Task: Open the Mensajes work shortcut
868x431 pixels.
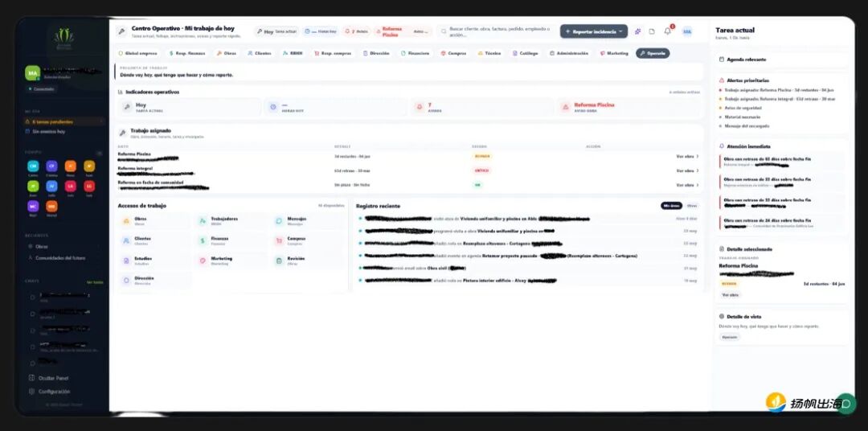Action: tap(308, 221)
